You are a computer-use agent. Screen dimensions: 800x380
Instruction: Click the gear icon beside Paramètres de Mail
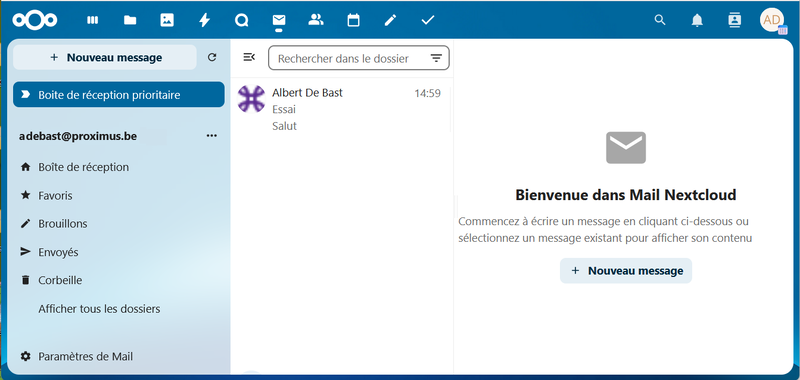pyautogui.click(x=25, y=356)
